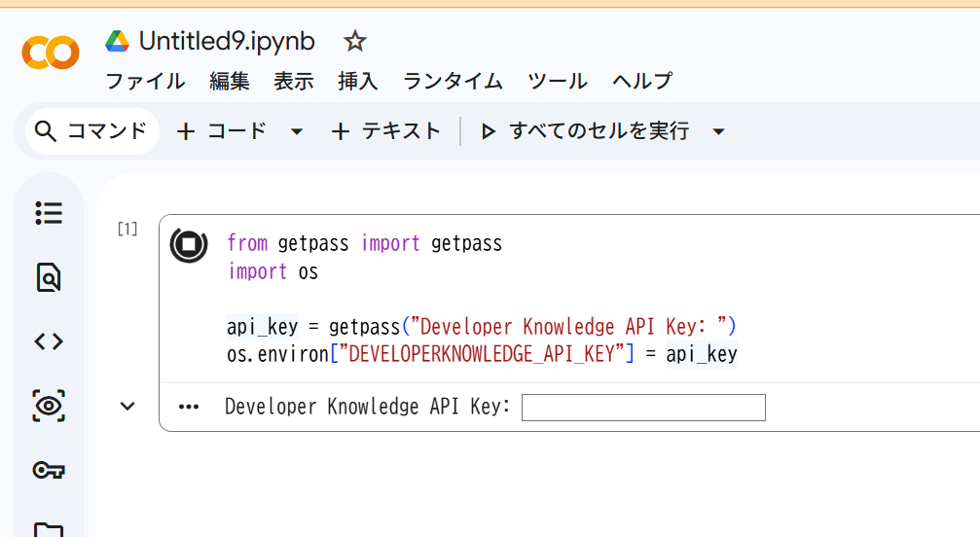
Task: Expand the コード dropdown arrow
Action: tap(297, 131)
